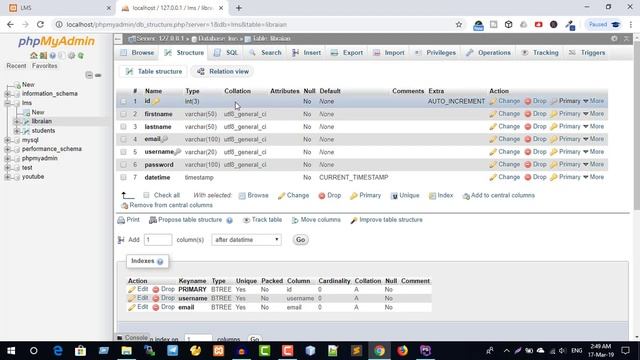Drop the username index
Screen dimensions: 640x360
tap(163, 298)
